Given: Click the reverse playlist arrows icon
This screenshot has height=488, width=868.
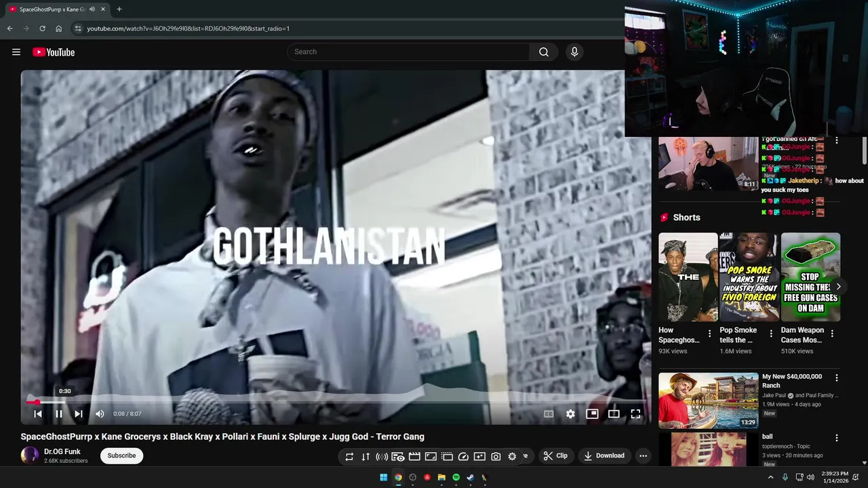Looking at the screenshot, I should (x=366, y=457).
